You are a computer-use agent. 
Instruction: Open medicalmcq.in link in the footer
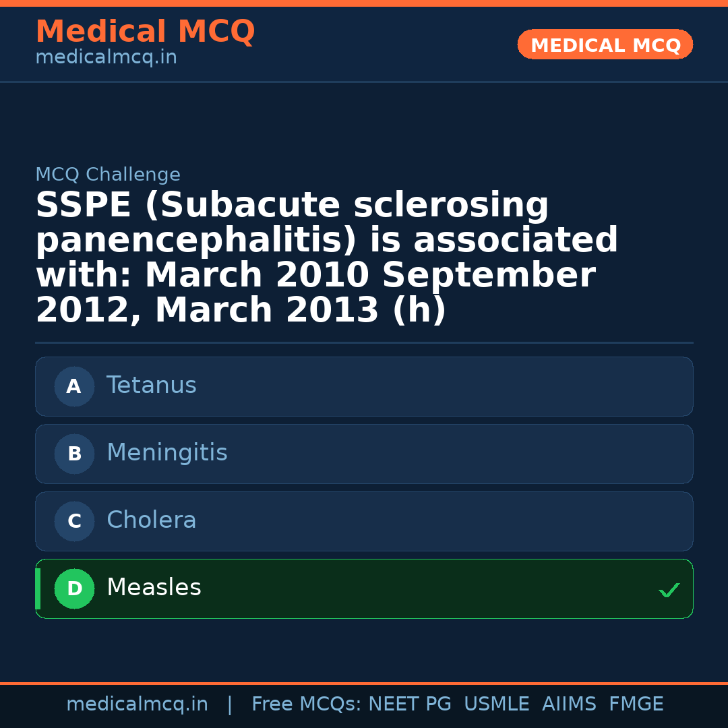tap(137, 704)
